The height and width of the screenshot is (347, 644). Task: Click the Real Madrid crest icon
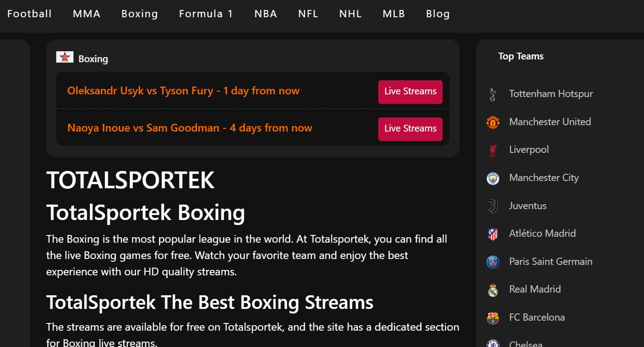pos(493,290)
